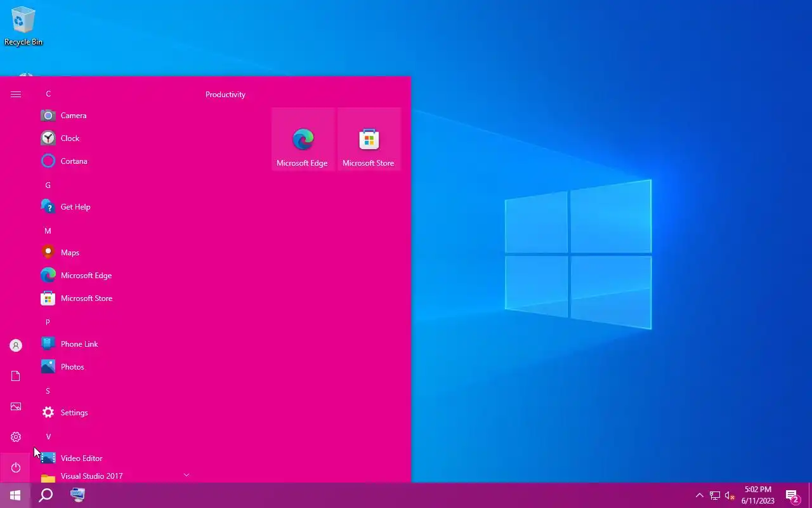Click the muted volume tray icon
812x508 pixels.
[730, 495]
